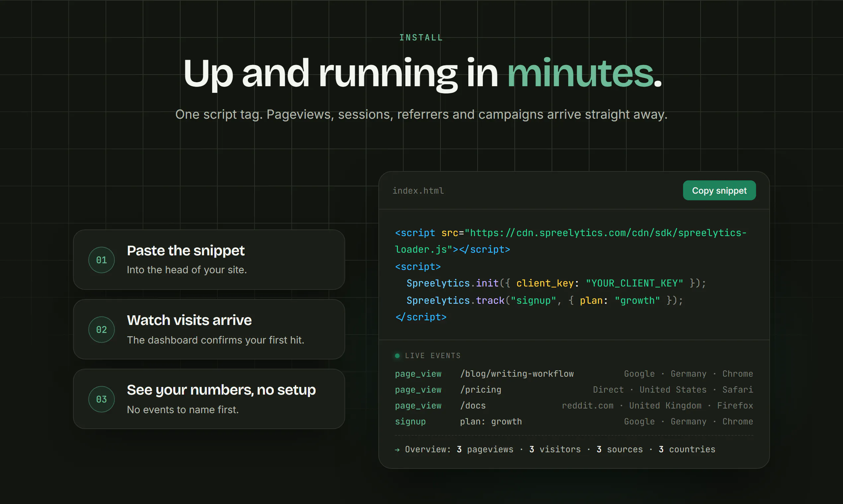This screenshot has width=843, height=504.
Task: Click the 03 step number badge
Action: click(101, 399)
